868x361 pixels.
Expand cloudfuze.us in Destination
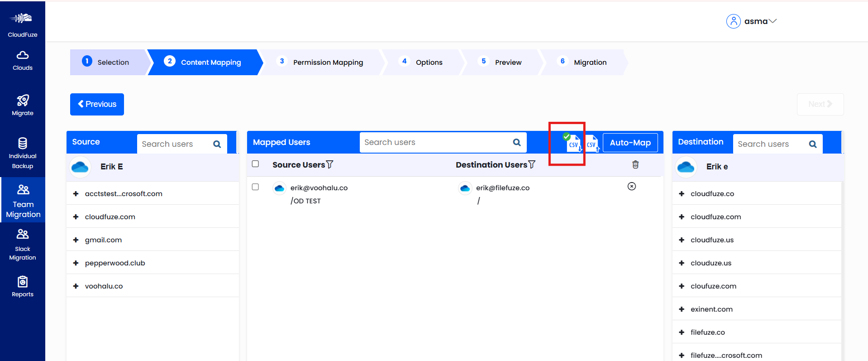682,240
